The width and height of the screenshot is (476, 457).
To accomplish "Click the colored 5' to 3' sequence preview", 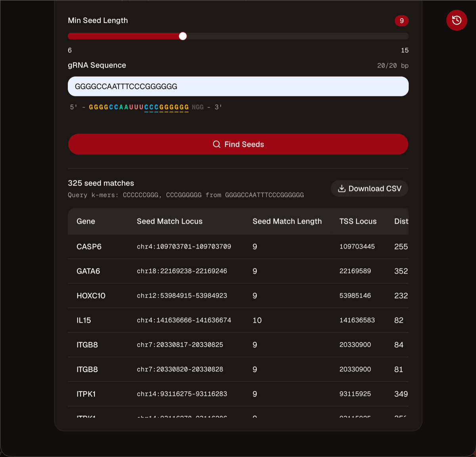I will pyautogui.click(x=146, y=107).
